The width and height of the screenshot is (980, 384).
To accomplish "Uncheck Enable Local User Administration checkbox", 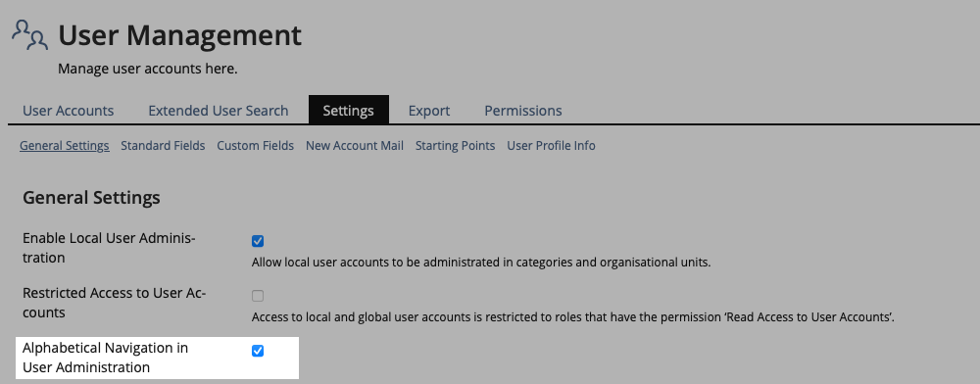I will [x=258, y=241].
